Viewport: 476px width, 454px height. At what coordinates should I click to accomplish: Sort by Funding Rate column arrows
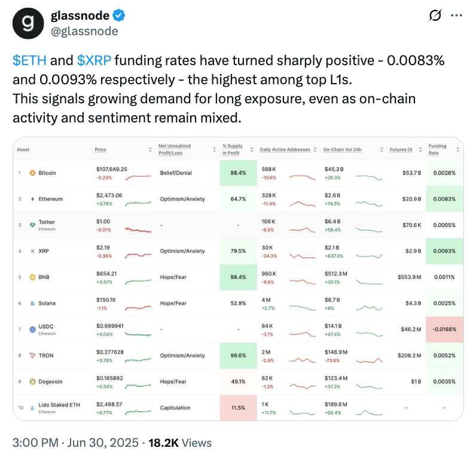[458, 149]
